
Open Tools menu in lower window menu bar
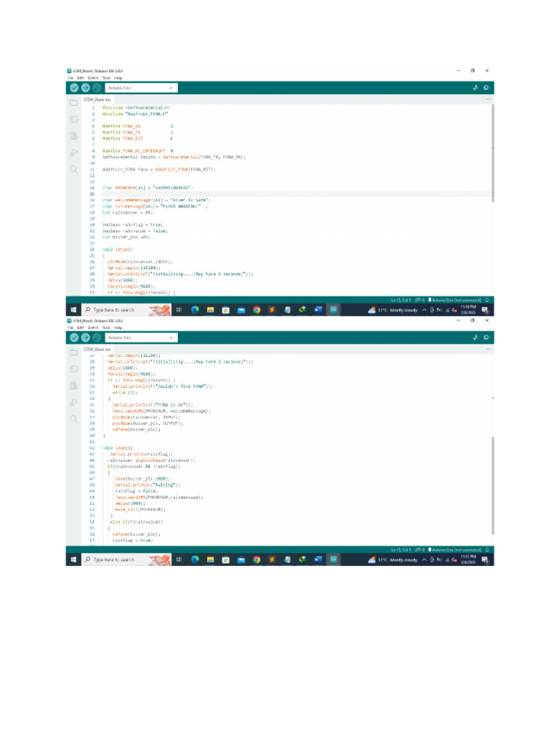coord(106,328)
